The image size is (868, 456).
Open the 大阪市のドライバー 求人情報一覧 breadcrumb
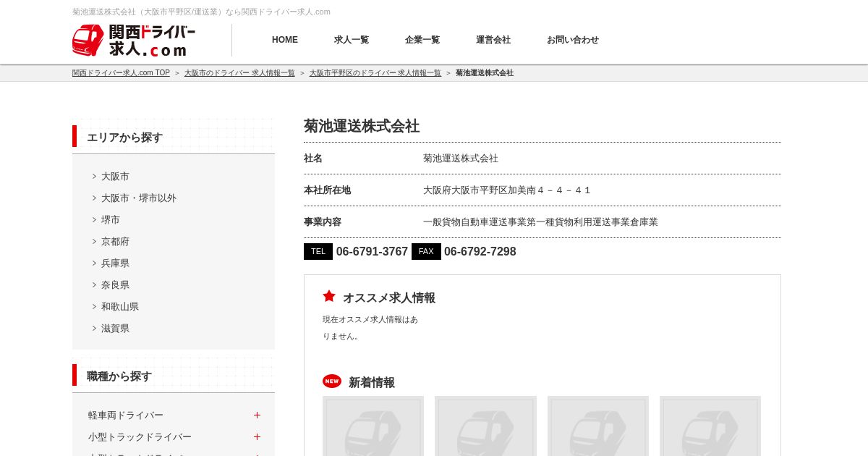click(x=239, y=73)
